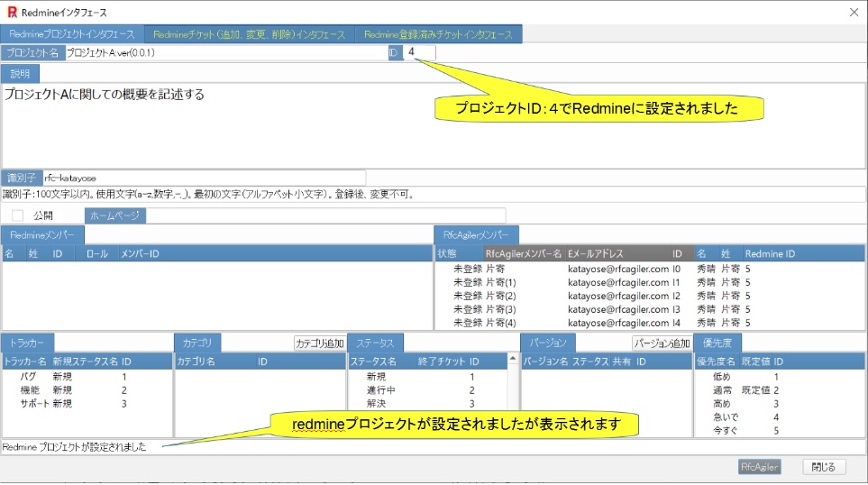Switch to Redmine登録済みチケットインタフェース tab

pyautogui.click(x=438, y=34)
